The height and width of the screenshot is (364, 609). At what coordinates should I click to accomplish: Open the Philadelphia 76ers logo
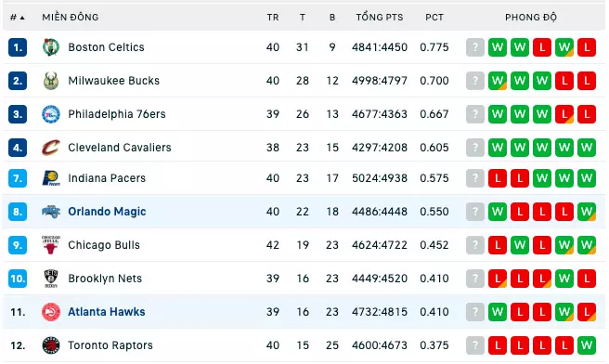[x=51, y=114]
